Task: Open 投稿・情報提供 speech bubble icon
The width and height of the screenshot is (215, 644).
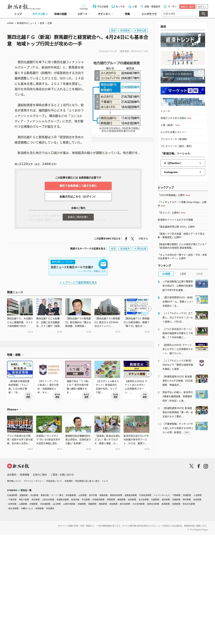Action: click(x=142, y=7)
